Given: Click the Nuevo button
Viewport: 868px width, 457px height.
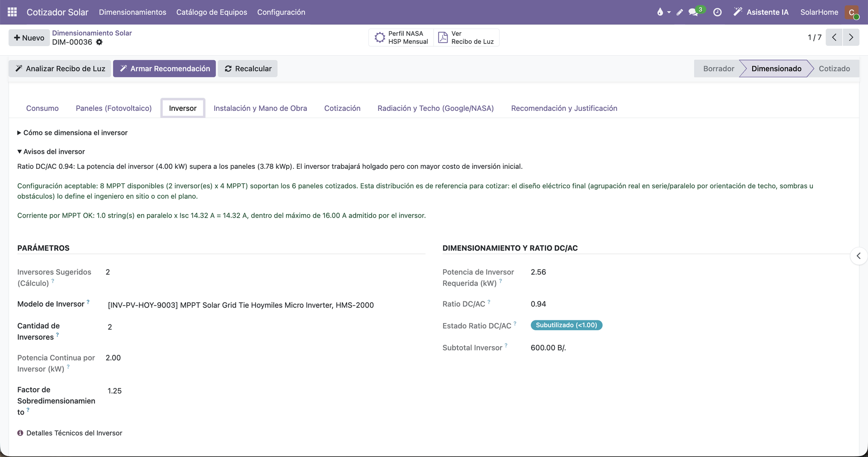Looking at the screenshot, I should point(29,38).
